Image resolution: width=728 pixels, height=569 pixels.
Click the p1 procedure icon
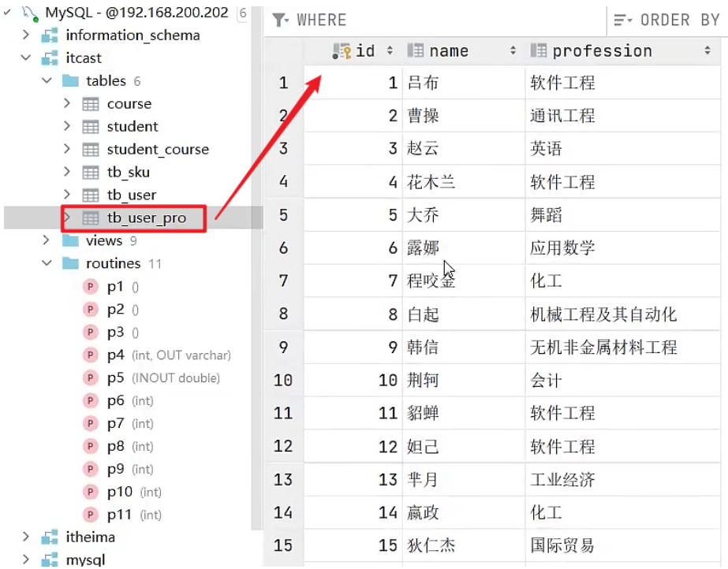(x=91, y=287)
